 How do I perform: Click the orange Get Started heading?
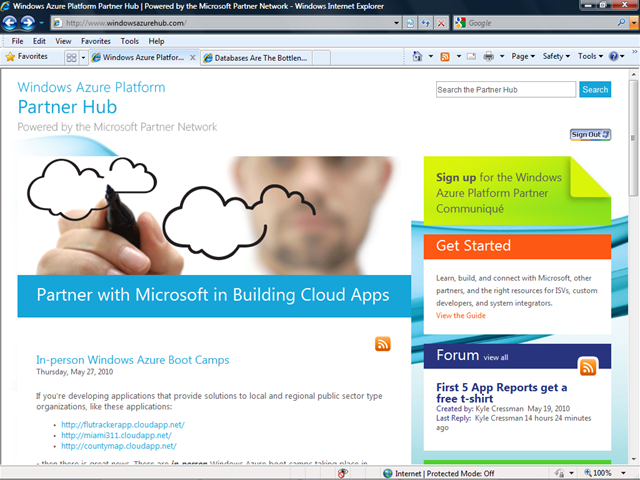pos(517,246)
